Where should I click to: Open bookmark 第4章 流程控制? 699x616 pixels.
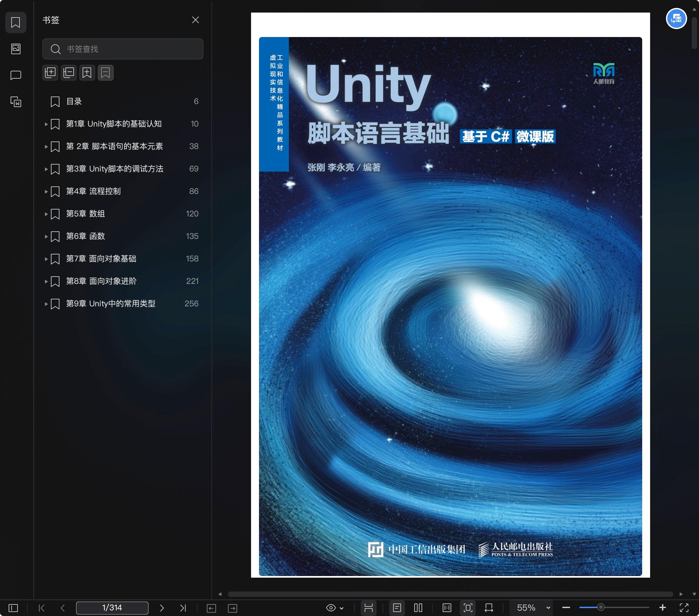coord(93,191)
